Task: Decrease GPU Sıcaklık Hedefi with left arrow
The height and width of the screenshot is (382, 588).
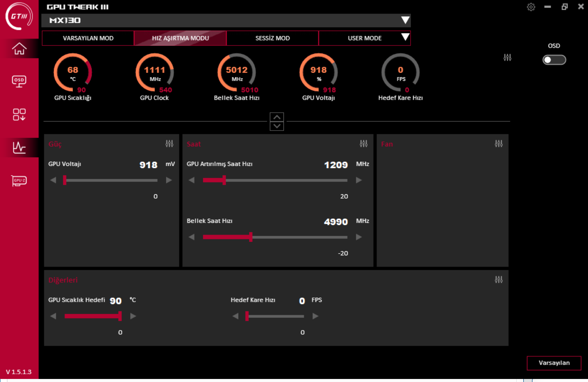Action: (53, 316)
